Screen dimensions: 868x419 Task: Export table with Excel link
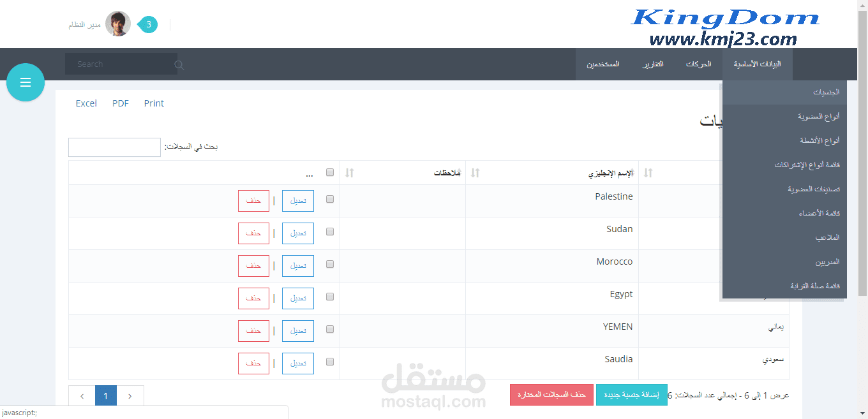click(86, 103)
